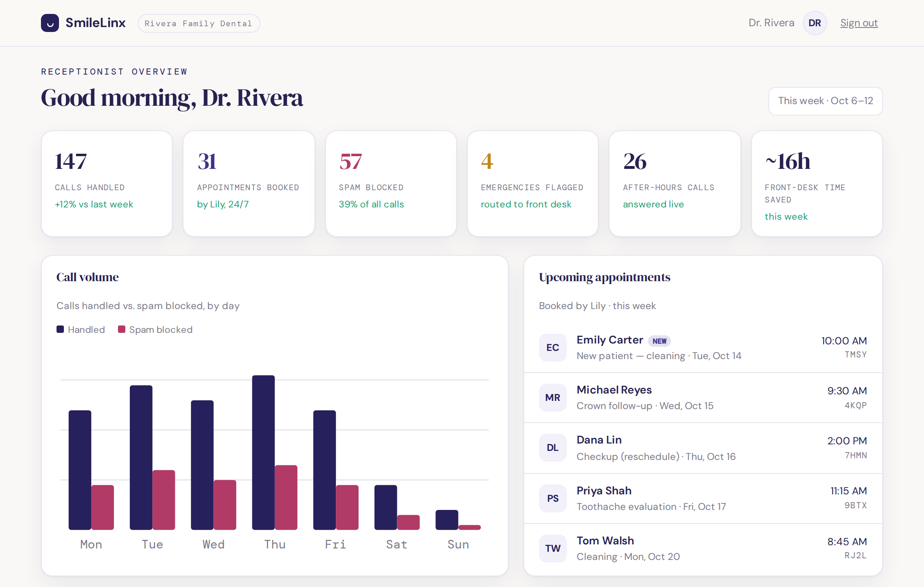This screenshot has height=587, width=924.
Task: Click Saturday's handled calls bar
Action: pos(386,507)
